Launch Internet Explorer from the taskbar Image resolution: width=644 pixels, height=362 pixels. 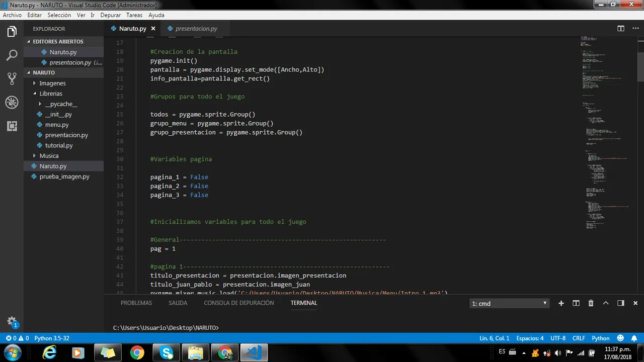point(49,353)
